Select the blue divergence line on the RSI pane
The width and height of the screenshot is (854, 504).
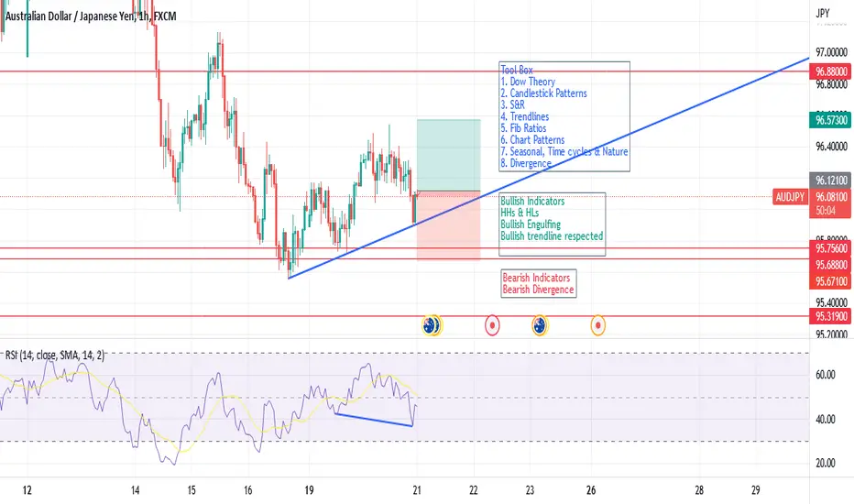click(x=374, y=420)
